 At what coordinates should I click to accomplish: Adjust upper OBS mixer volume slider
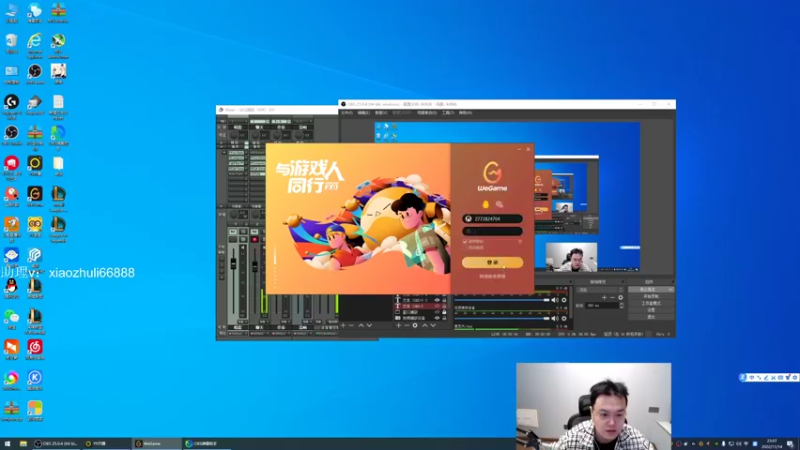(502, 300)
